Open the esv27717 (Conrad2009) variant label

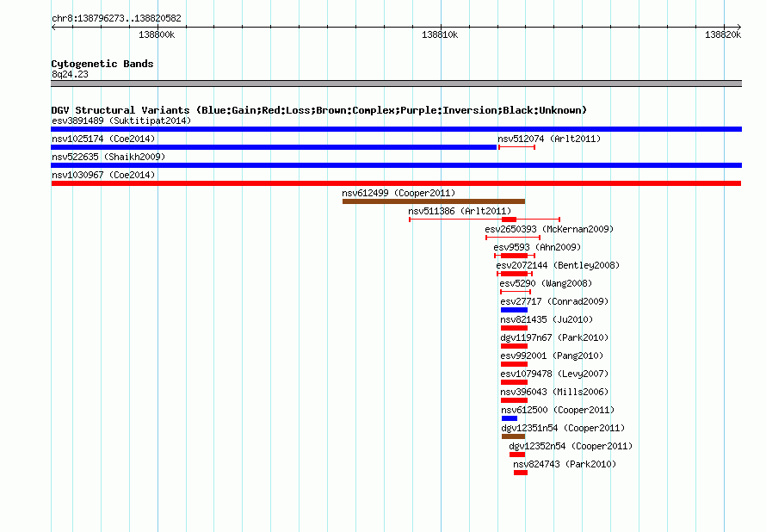(554, 301)
